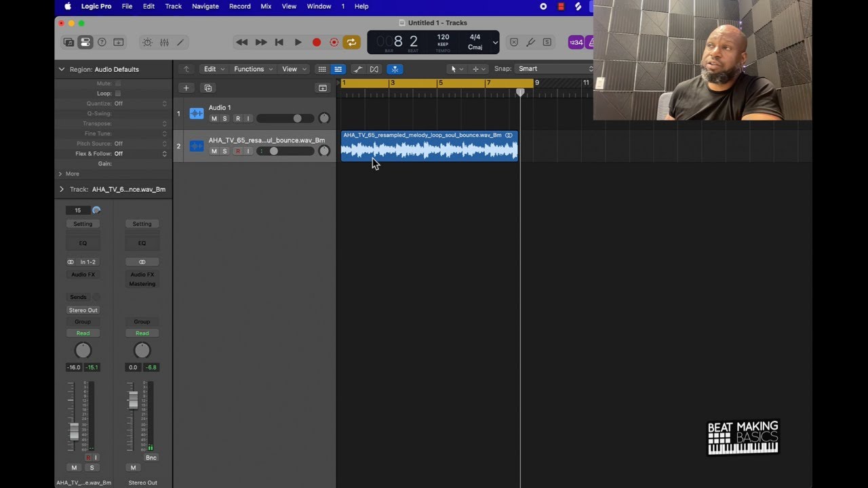Toggle the blue Catch playhead button
The width and height of the screenshot is (868, 488).
(x=395, y=69)
